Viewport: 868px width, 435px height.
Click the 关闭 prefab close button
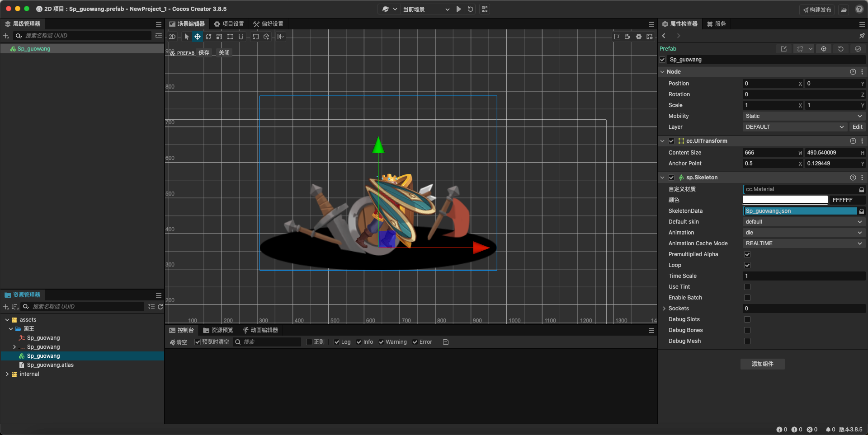[x=224, y=53]
